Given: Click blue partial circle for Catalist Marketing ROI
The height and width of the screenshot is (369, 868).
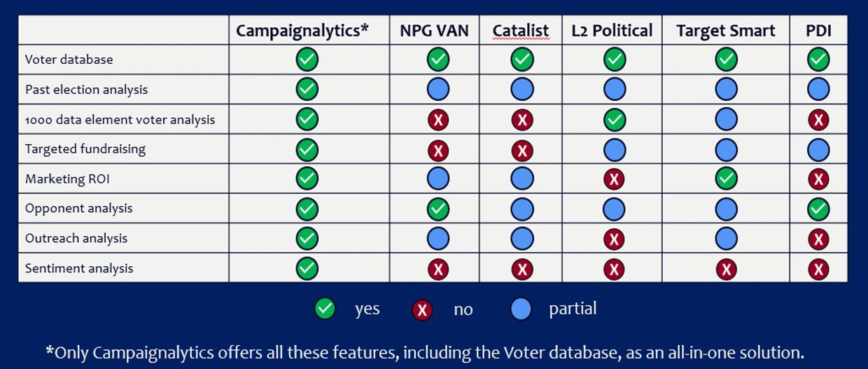Looking at the screenshot, I should 521,179.
